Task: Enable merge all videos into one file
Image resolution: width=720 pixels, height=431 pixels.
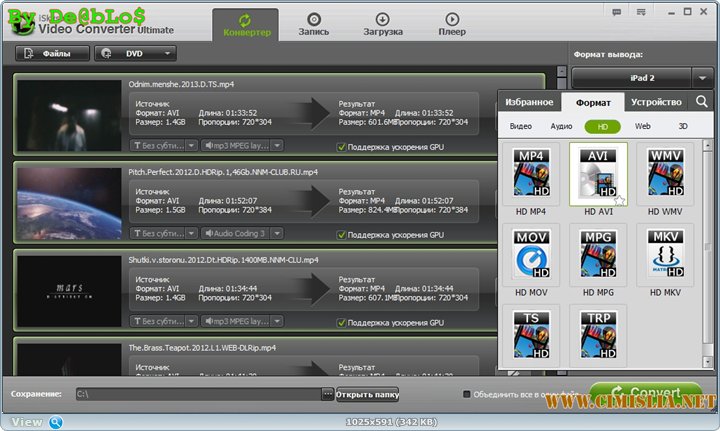Action: (467, 394)
